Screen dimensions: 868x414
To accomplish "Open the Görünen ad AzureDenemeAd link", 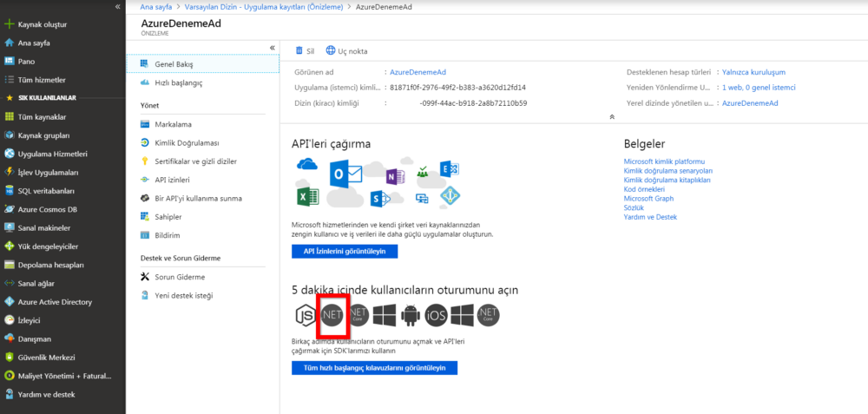I will click(x=418, y=72).
